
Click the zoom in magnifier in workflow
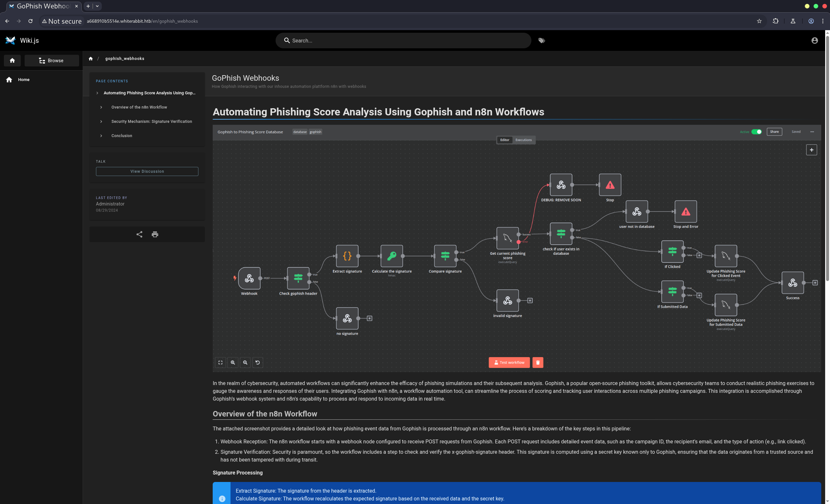click(x=233, y=363)
